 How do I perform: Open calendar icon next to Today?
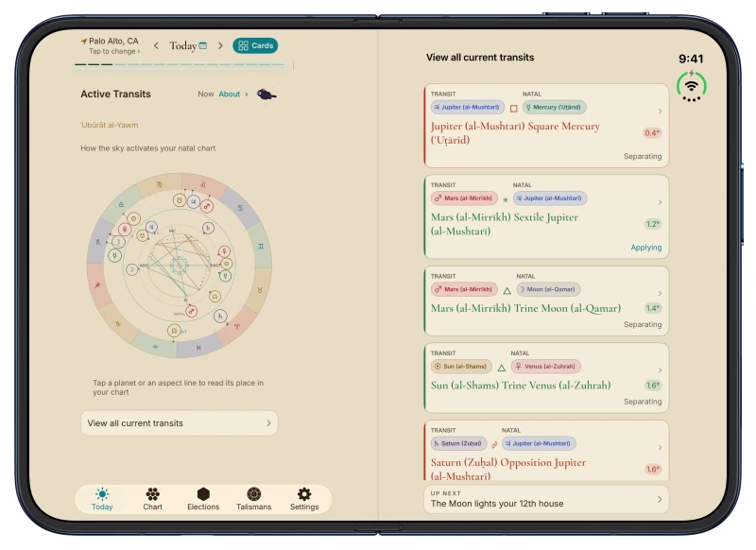203,45
